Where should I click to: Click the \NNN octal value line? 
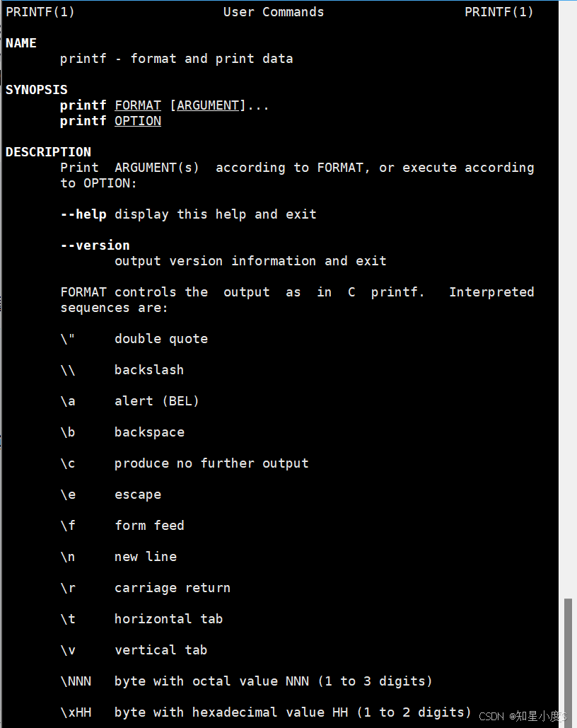pyautogui.click(x=247, y=681)
